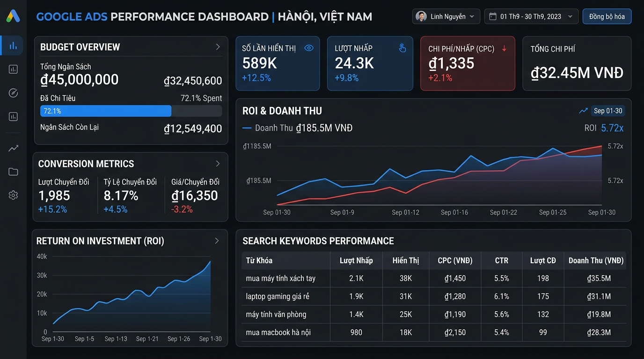This screenshot has height=359, width=644.
Task: Click the ₫28.3M revenue cell
Action: [x=599, y=332]
